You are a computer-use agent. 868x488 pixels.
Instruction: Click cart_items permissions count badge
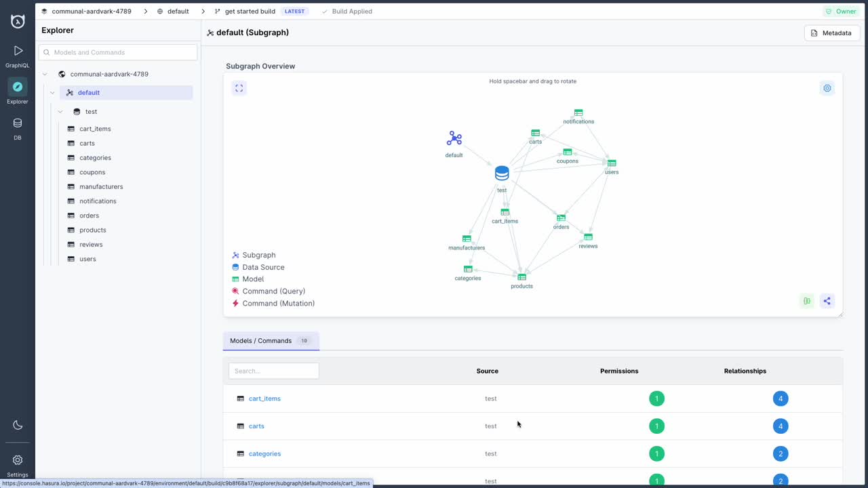coord(656,399)
